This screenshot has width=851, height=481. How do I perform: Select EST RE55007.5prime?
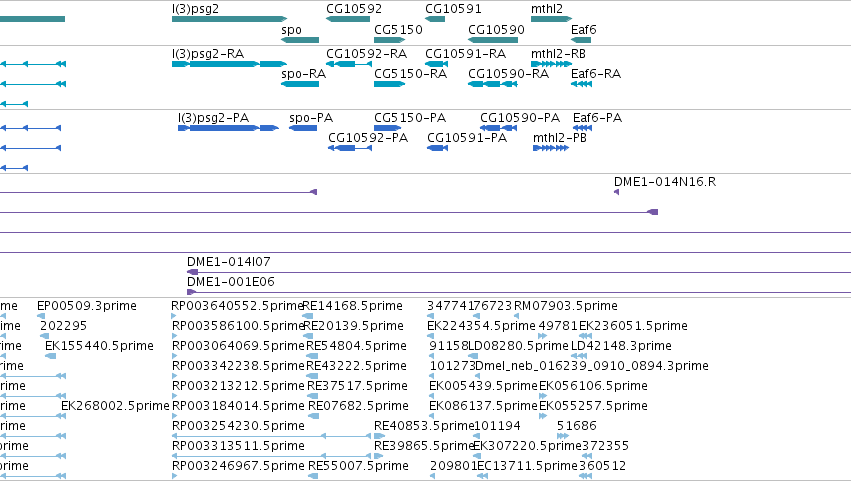tap(358, 466)
